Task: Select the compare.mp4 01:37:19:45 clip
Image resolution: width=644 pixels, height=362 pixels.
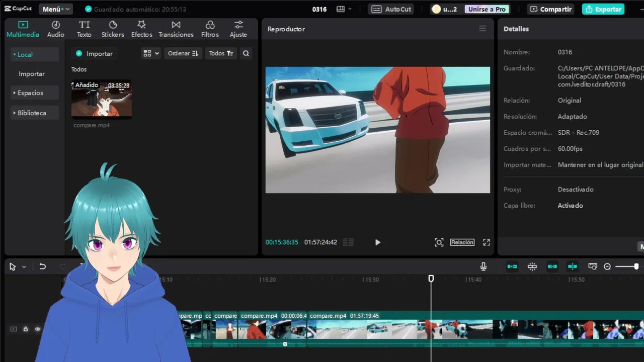Action: [475, 329]
